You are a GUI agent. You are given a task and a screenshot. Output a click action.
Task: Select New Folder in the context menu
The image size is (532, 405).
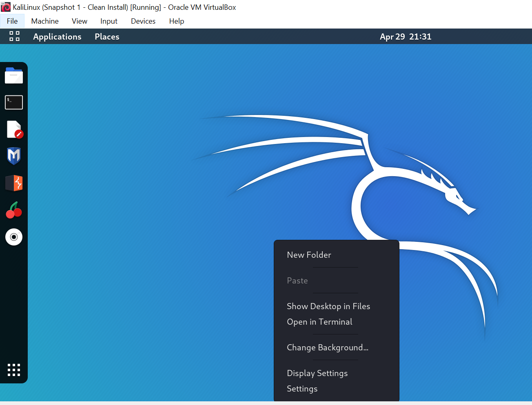309,255
